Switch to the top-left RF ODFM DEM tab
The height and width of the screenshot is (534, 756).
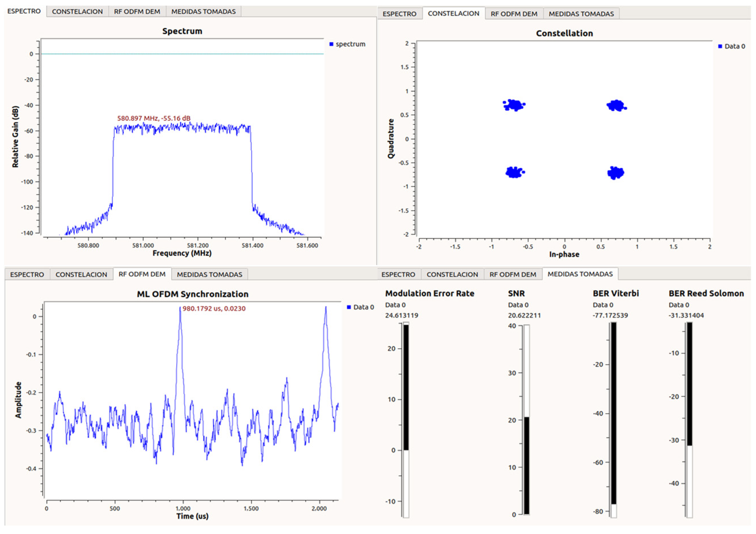137,11
